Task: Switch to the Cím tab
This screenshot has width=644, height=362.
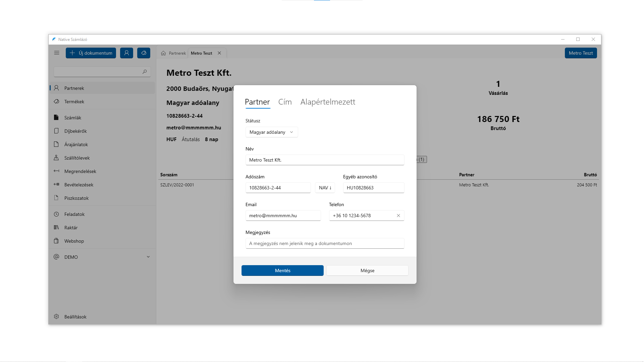Action: 285,102
